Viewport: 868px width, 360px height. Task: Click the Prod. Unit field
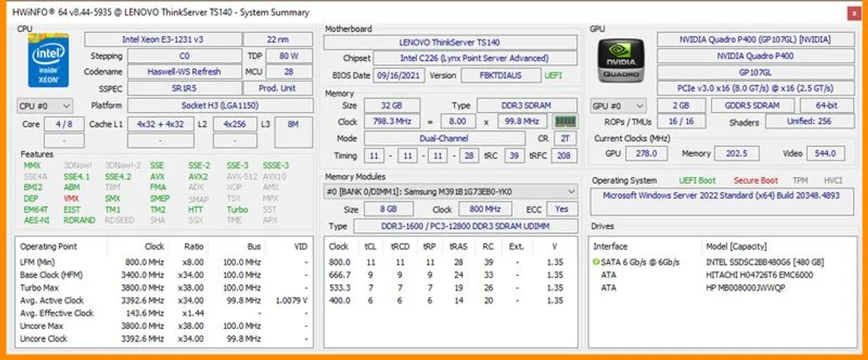pyautogui.click(x=278, y=88)
